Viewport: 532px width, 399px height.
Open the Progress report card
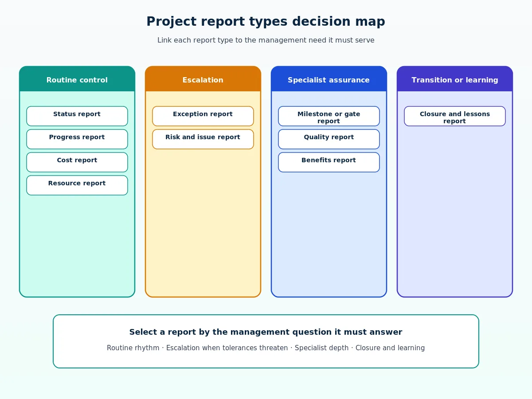click(x=77, y=139)
